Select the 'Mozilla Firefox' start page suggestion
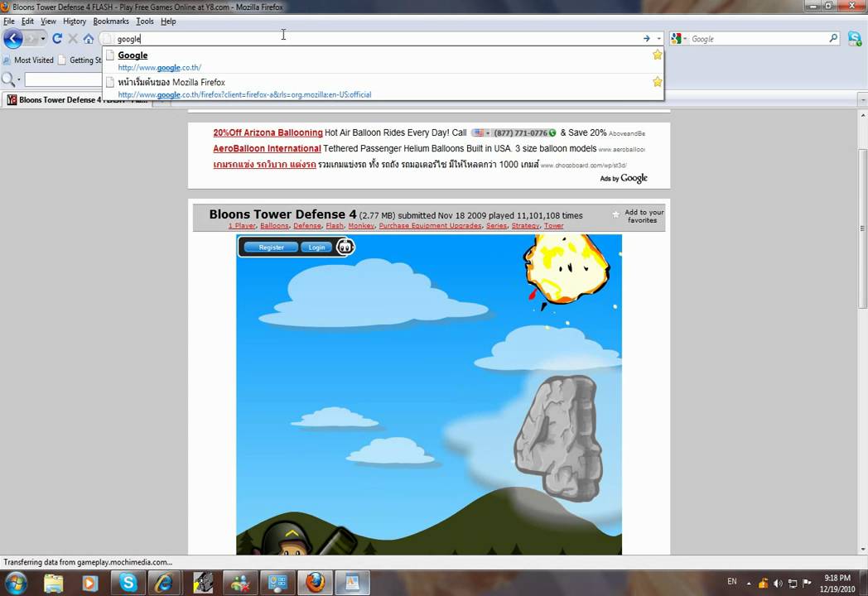868x596 pixels. [383, 88]
